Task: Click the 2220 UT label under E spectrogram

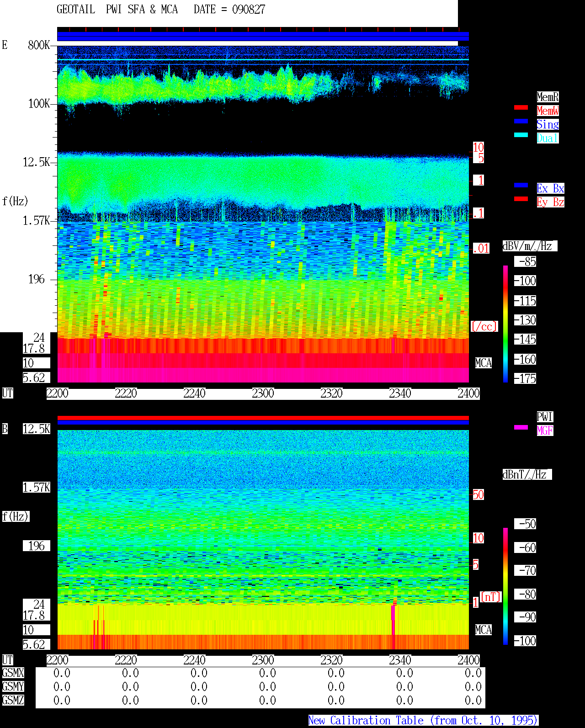Action: [126, 393]
